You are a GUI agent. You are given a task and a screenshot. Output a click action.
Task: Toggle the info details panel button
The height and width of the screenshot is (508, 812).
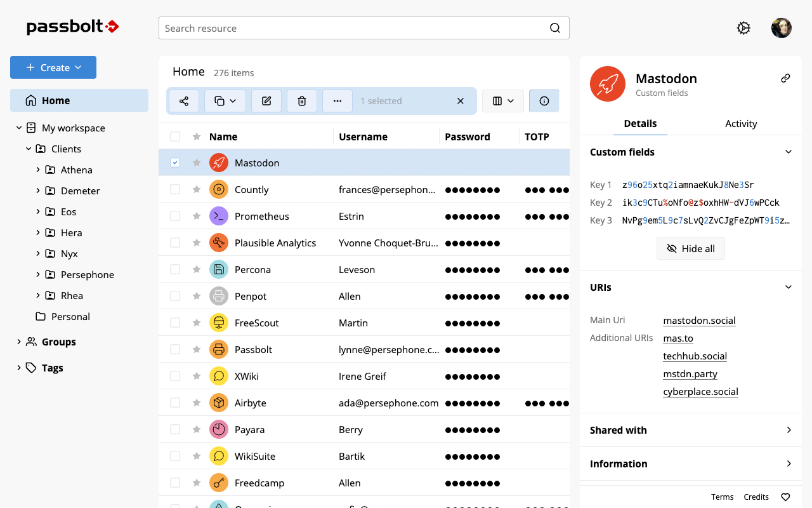[544, 101]
